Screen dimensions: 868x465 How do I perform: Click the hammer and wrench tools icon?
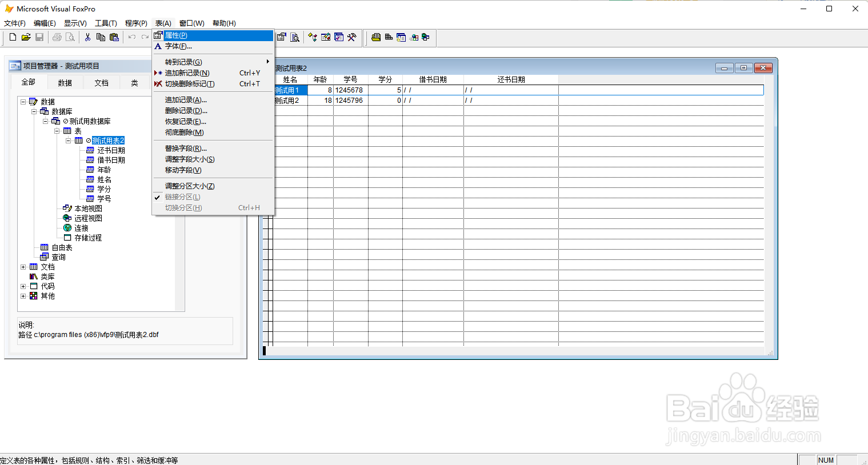pos(352,37)
